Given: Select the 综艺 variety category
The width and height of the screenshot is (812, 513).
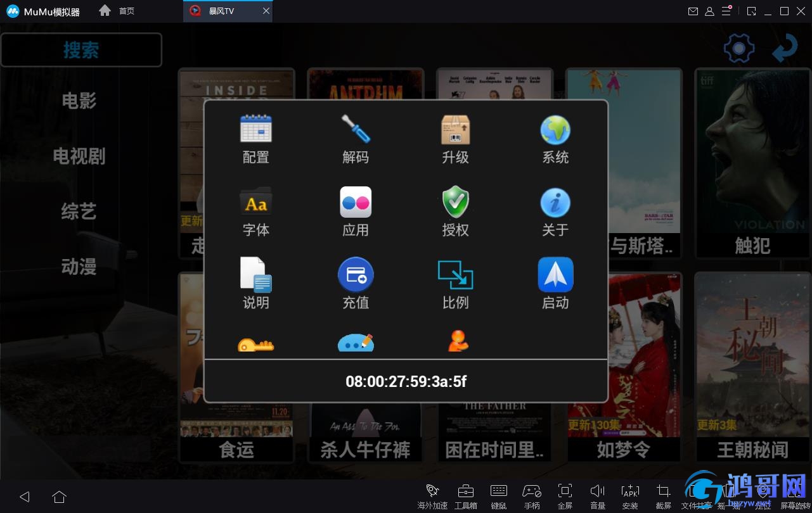Looking at the screenshot, I should point(79,212).
